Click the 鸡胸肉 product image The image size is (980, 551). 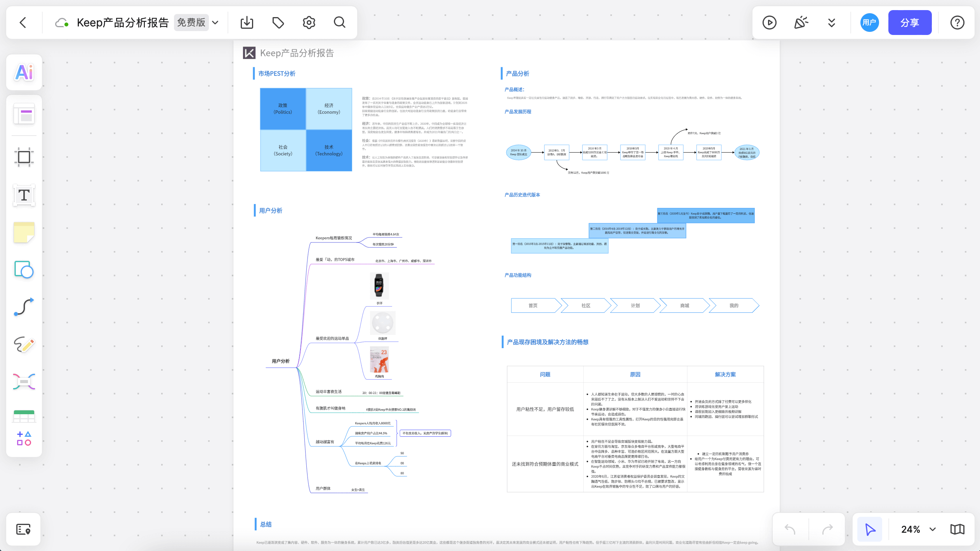pyautogui.click(x=379, y=359)
